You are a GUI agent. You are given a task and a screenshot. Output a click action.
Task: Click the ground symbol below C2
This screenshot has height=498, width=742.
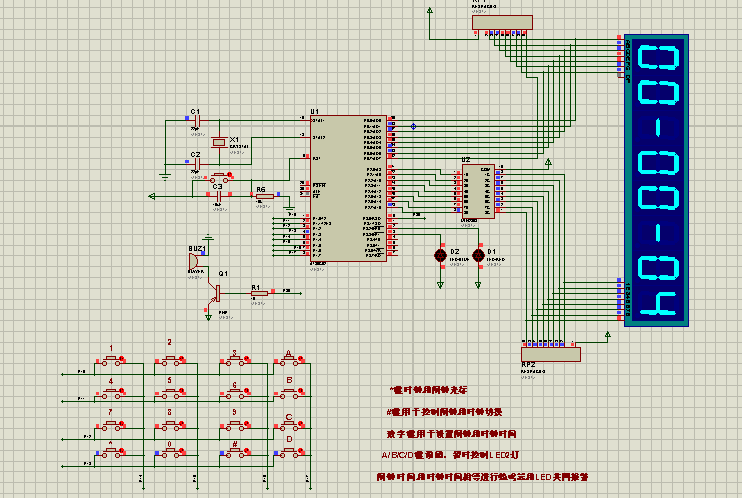coord(165,177)
